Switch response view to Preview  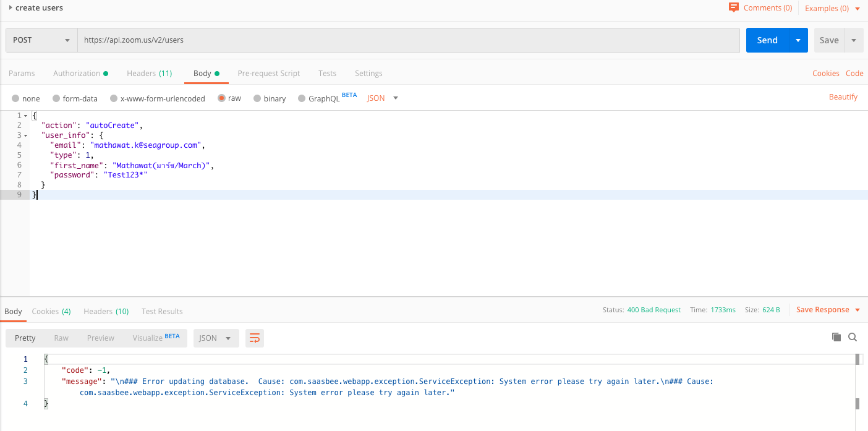pos(100,338)
